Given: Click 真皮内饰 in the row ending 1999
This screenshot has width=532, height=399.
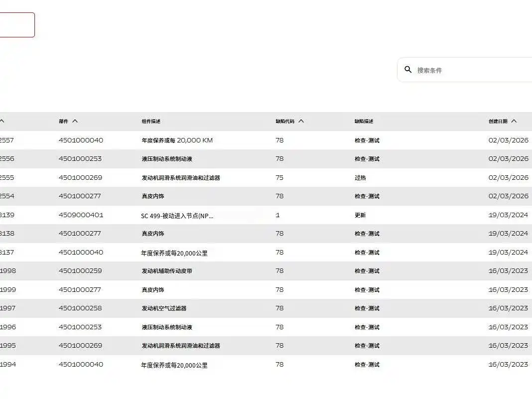Looking at the screenshot, I should pyautogui.click(x=153, y=290).
